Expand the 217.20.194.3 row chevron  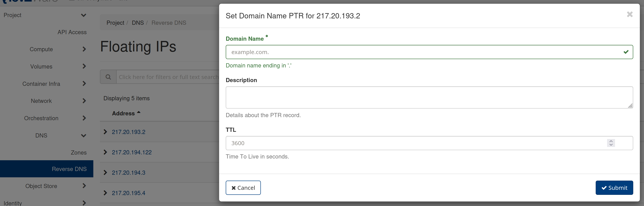tap(105, 173)
